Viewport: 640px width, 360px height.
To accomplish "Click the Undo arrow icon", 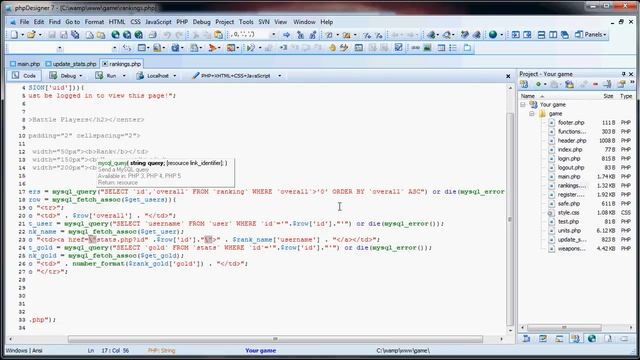I will [x=167, y=35].
